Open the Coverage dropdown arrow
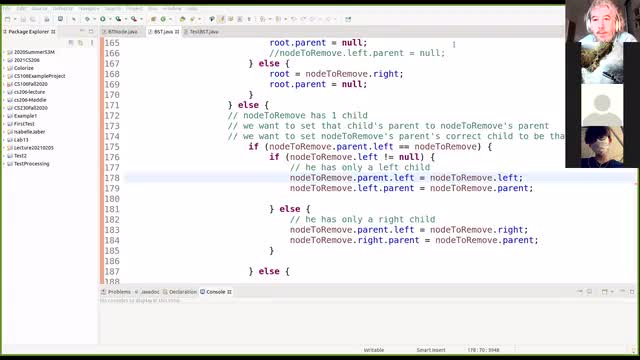Image resolution: width=640 pixels, height=360 pixels. coord(126,19)
